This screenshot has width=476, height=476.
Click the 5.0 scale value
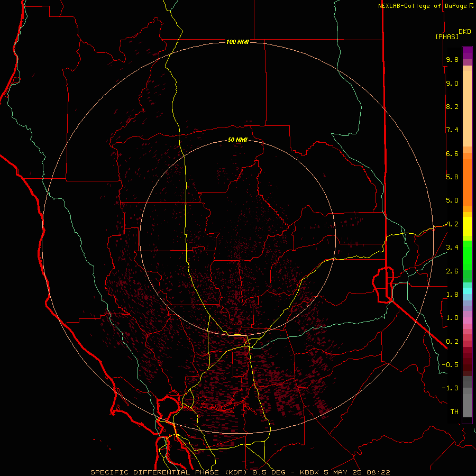click(452, 200)
